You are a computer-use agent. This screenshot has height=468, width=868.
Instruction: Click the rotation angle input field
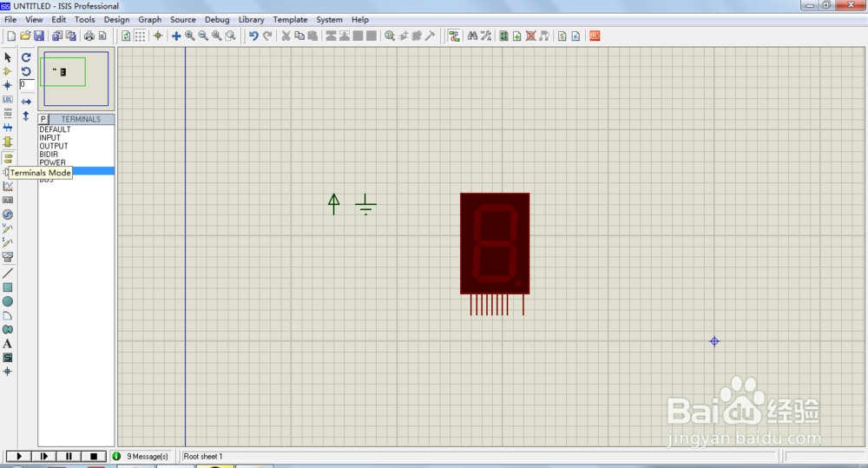(27, 85)
